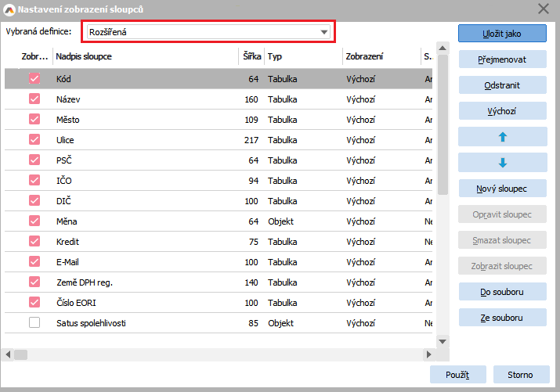Image resolution: width=560 pixels, height=392 pixels.
Task: Untick the Měna column checkbox
Action: pos(34,221)
